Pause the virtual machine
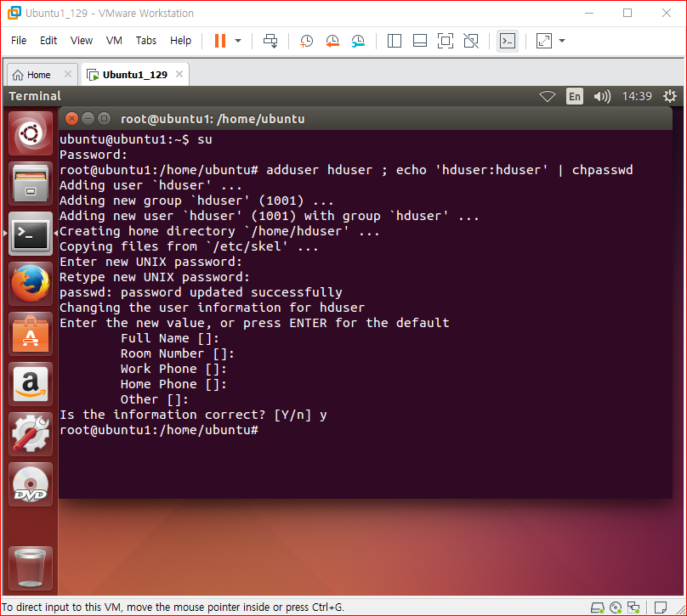 (x=220, y=41)
